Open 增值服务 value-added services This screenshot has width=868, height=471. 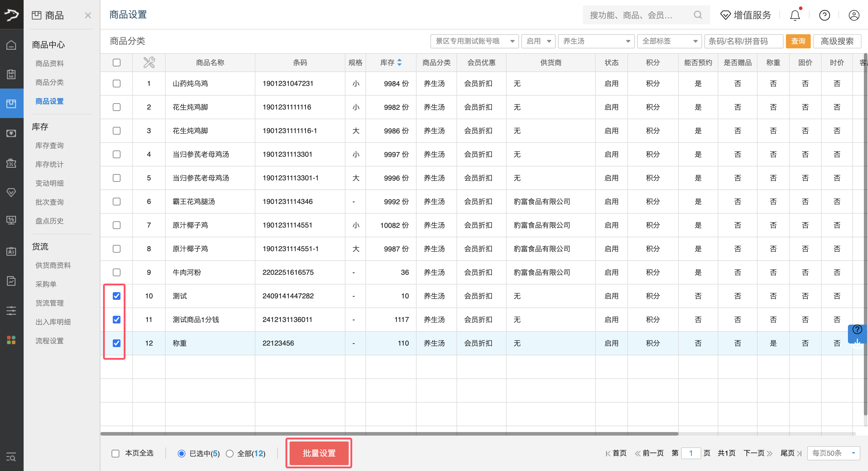(x=746, y=15)
